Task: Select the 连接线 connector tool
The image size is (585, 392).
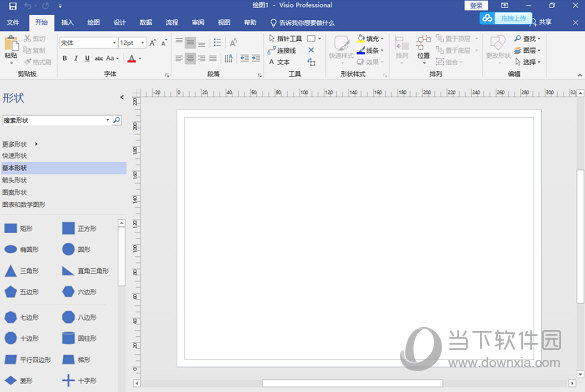Action: [282, 50]
